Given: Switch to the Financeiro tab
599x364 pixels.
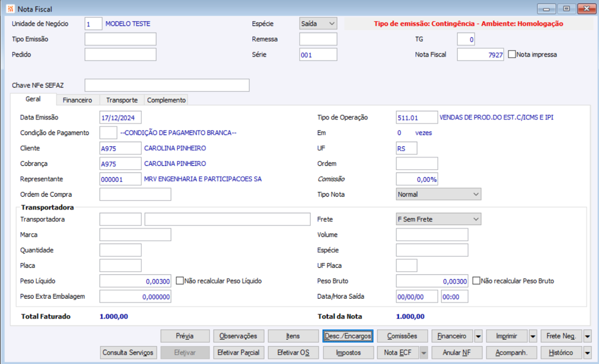Looking at the screenshot, I should [78, 100].
